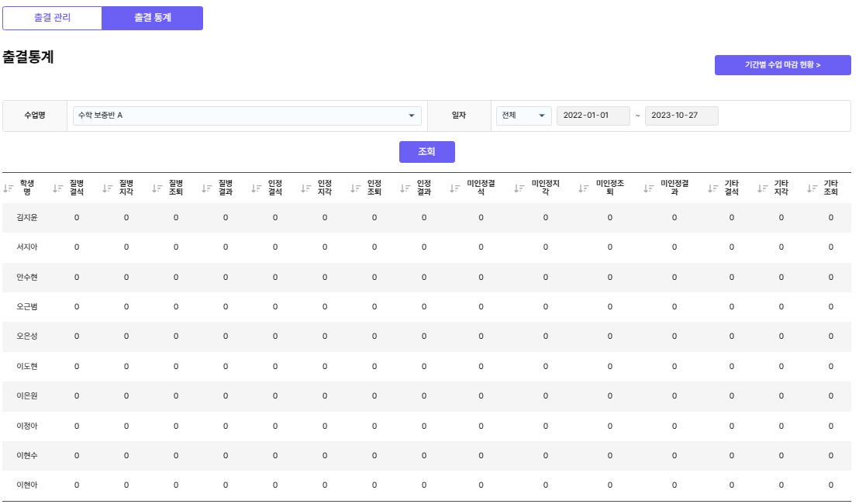
Task: Focus the end date field 2023-10-27
Action: tap(681, 116)
